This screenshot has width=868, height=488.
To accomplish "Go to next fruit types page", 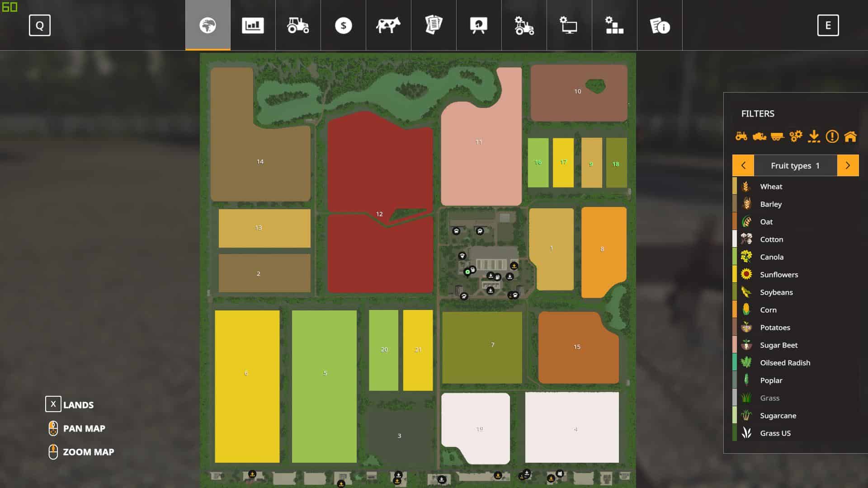I will (848, 166).
